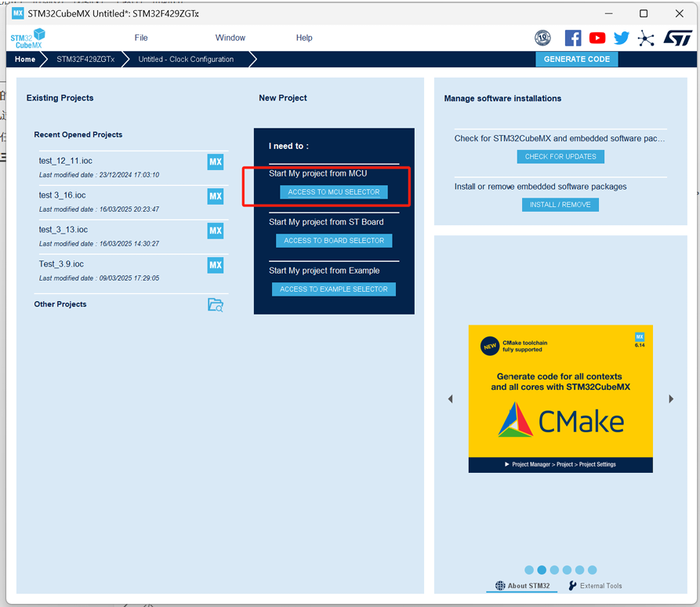The width and height of the screenshot is (700, 607).
Task: Click the Other Projects label
Action: pos(60,304)
